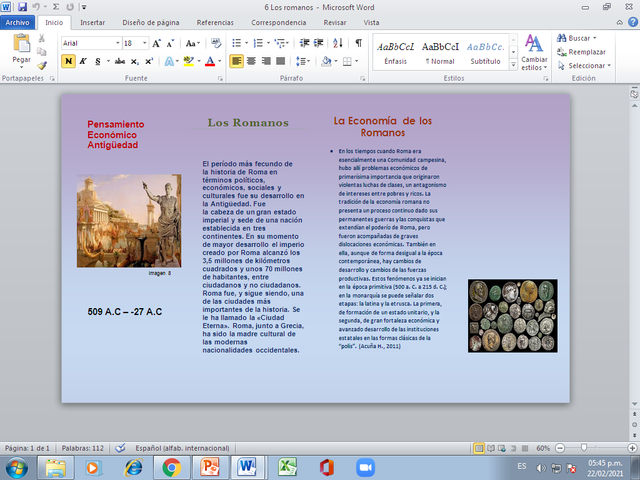Screen dimensions: 640x480
Task: Click the Text Effects icon
Action: pos(169,62)
